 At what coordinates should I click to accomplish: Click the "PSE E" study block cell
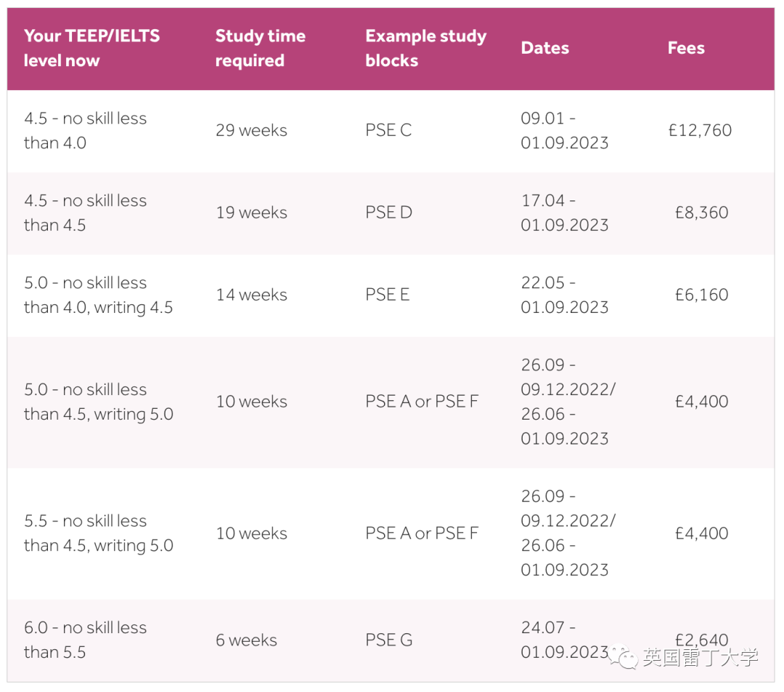click(x=388, y=295)
